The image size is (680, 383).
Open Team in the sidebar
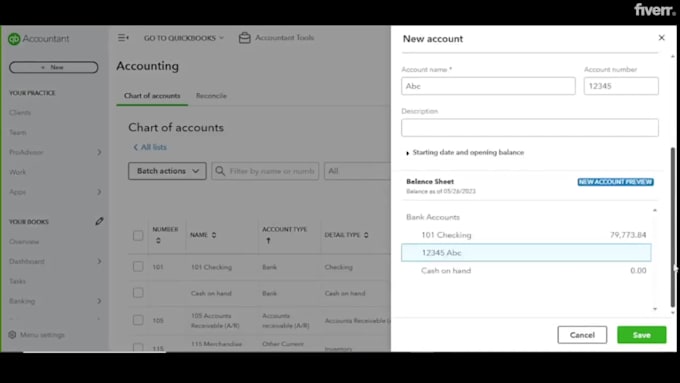tap(18, 132)
